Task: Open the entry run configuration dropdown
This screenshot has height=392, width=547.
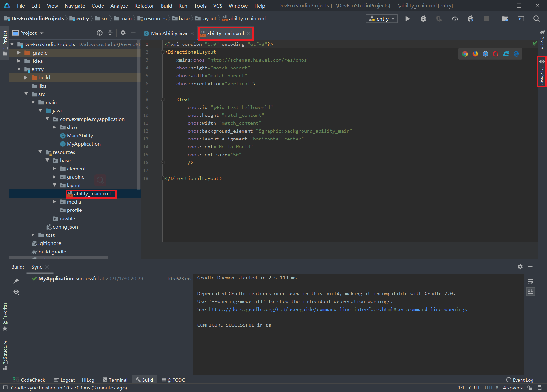Action: 382,19
